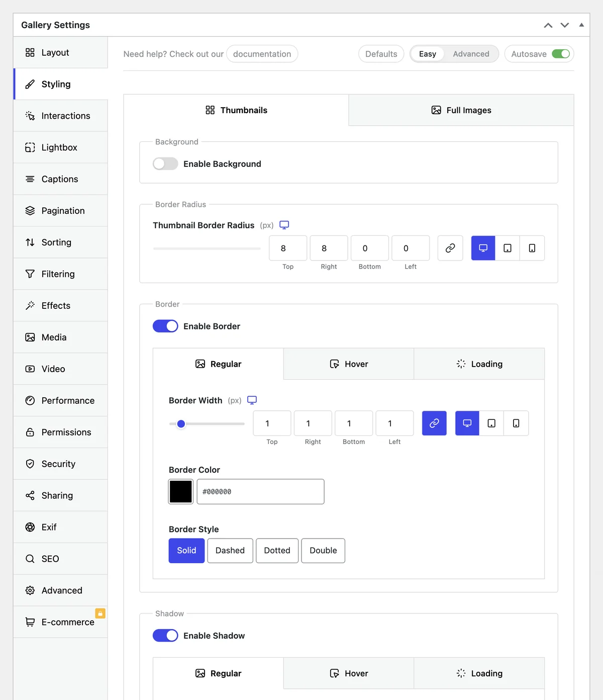603x700 pixels.
Task: Select the Shadow Loading tab
Action: 479,673
